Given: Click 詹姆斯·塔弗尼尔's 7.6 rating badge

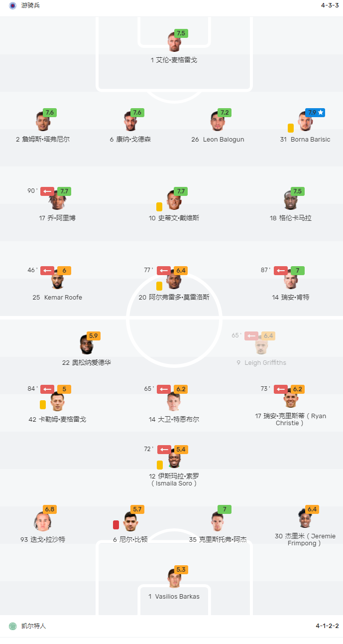Looking at the screenshot, I should pos(50,113).
